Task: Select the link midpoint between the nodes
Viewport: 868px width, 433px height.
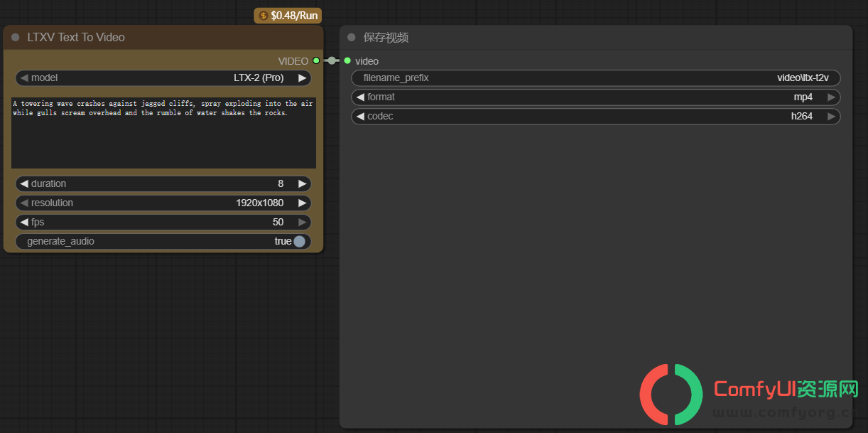Action: click(x=332, y=61)
